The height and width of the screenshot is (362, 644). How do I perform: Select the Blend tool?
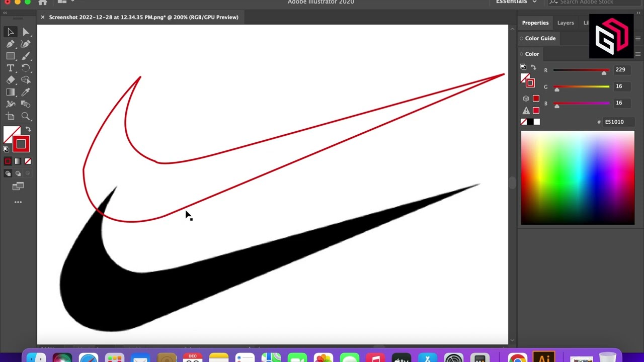click(x=26, y=104)
